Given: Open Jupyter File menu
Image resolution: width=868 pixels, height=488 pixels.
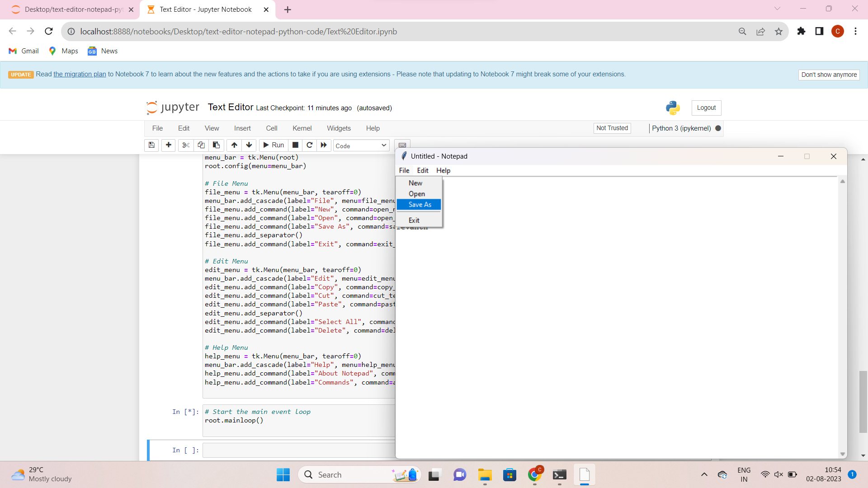Looking at the screenshot, I should coord(157,128).
